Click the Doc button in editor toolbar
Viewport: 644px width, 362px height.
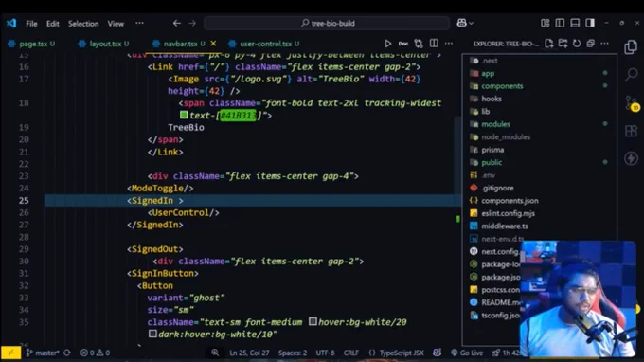point(403,44)
